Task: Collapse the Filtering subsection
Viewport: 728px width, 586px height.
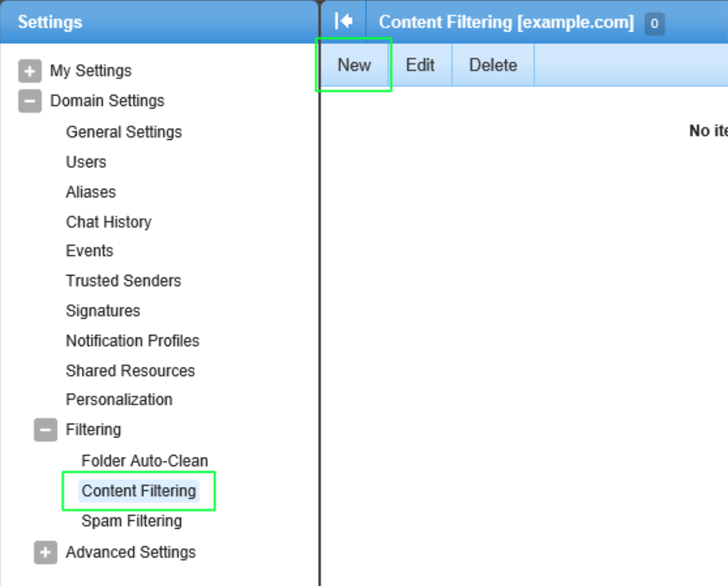Action: pos(45,429)
